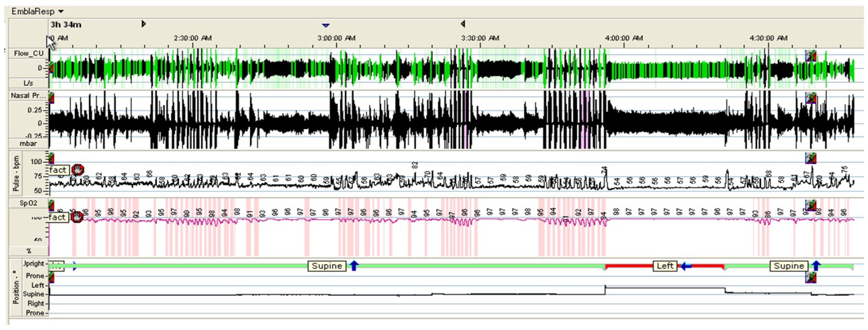Select the Flow_CU channel label
868x330 pixels.
pyautogui.click(x=29, y=53)
